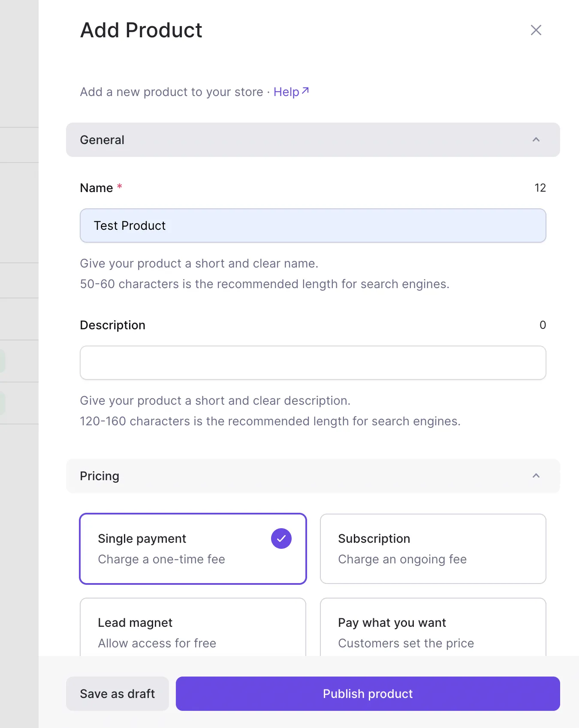Open the Help link
The height and width of the screenshot is (728, 579).
click(286, 92)
